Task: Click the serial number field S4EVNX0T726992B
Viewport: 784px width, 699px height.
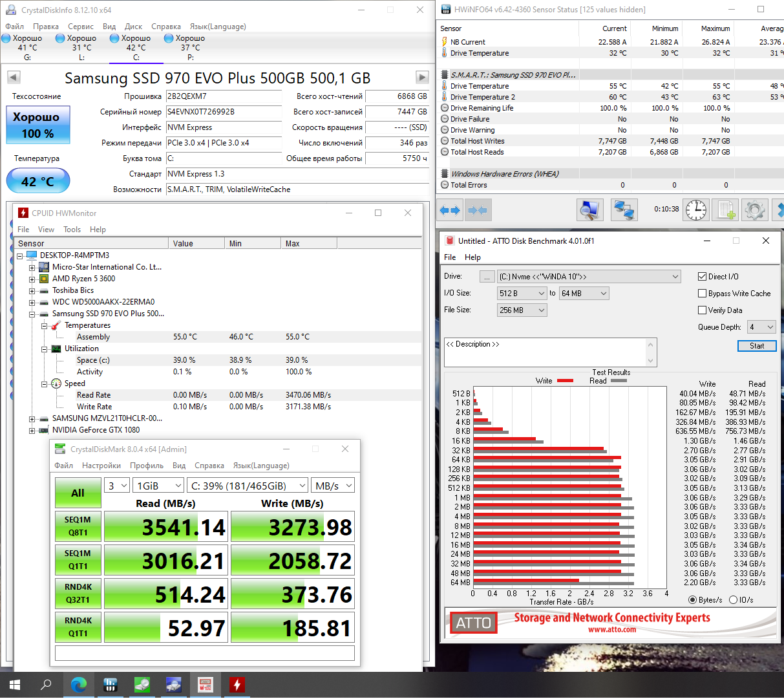Action: click(x=224, y=112)
